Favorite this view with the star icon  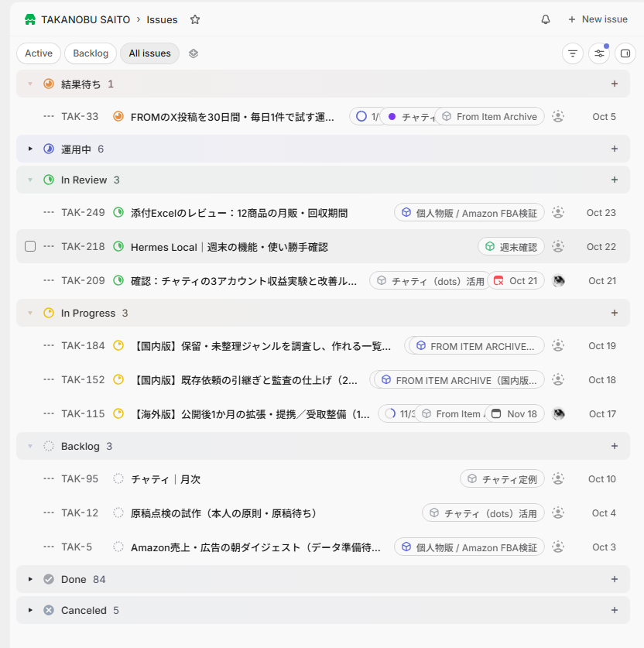pyautogui.click(x=195, y=19)
